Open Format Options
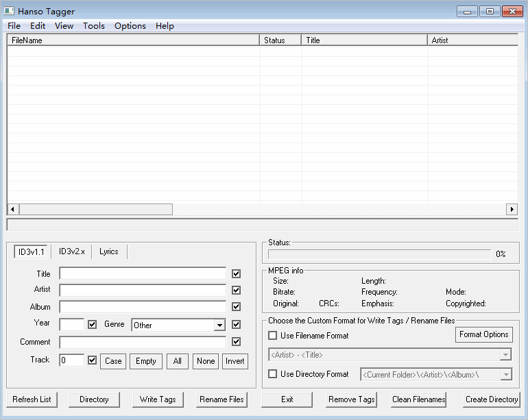The width and height of the screenshot is (528, 420). [484, 334]
